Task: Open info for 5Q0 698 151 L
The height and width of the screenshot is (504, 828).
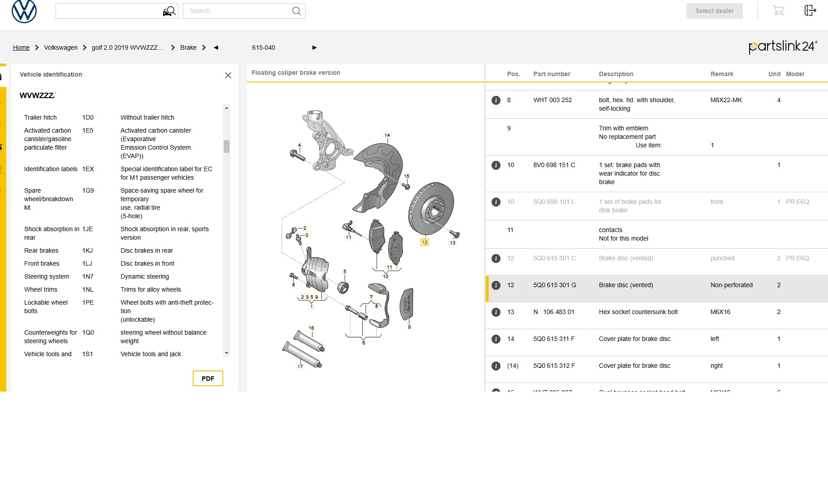Action: [496, 202]
